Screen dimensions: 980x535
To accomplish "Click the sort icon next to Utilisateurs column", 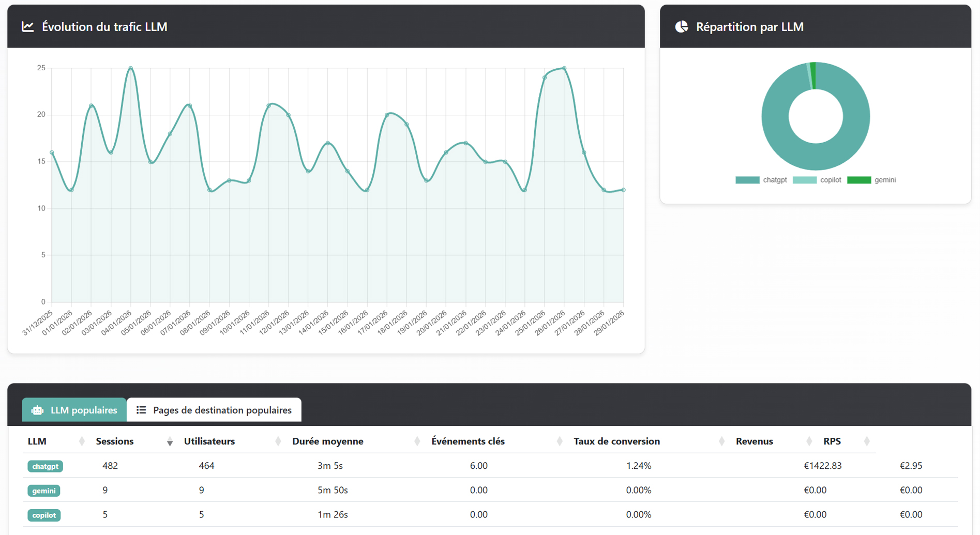I will (x=278, y=441).
